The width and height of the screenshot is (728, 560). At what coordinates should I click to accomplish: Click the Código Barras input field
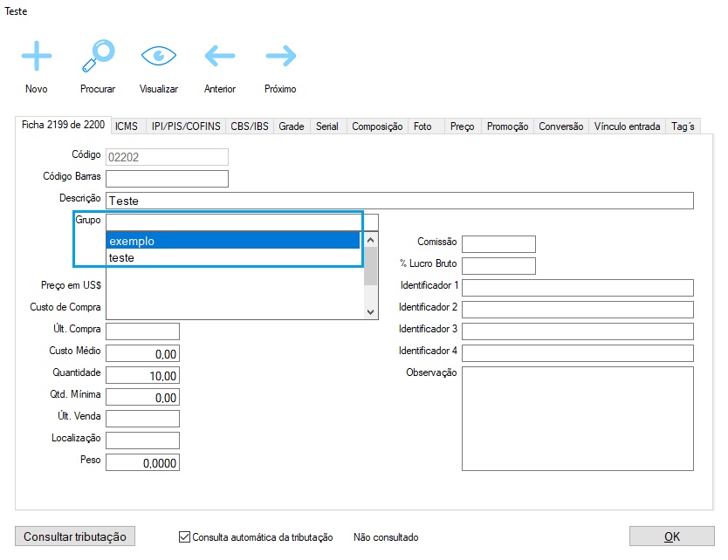pyautogui.click(x=167, y=179)
